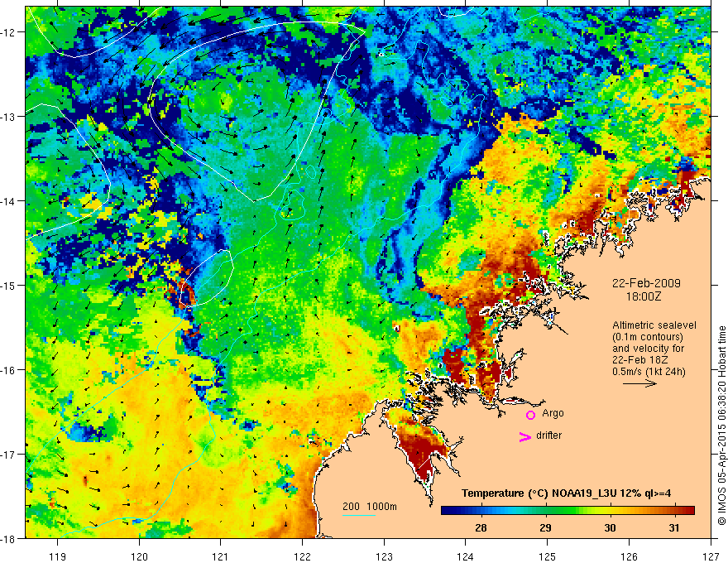Click the time text "18:00Z"
Screen dimensions: 728x563
pos(643,296)
